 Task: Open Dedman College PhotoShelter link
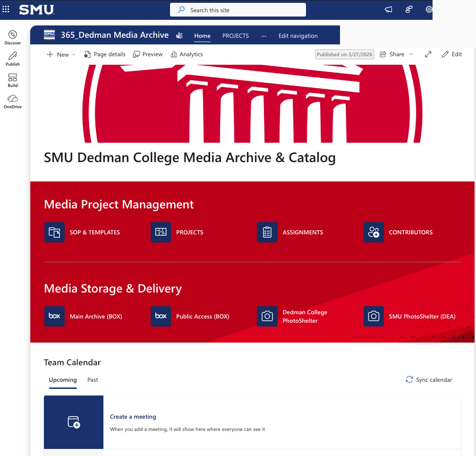coord(305,317)
